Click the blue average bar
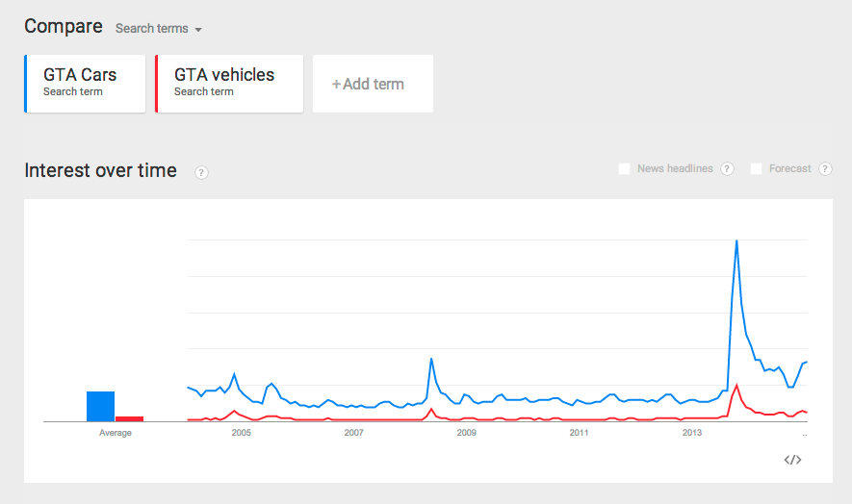Image resolution: width=852 pixels, height=504 pixels. coord(100,406)
